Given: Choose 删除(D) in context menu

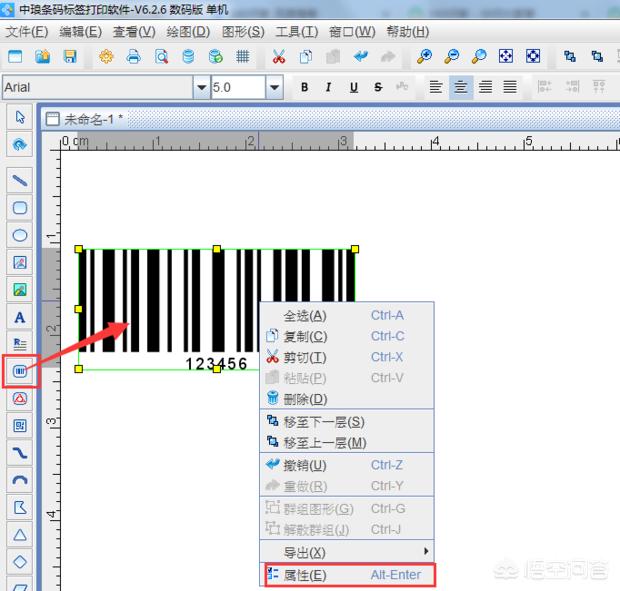Looking at the screenshot, I should (x=347, y=399).
